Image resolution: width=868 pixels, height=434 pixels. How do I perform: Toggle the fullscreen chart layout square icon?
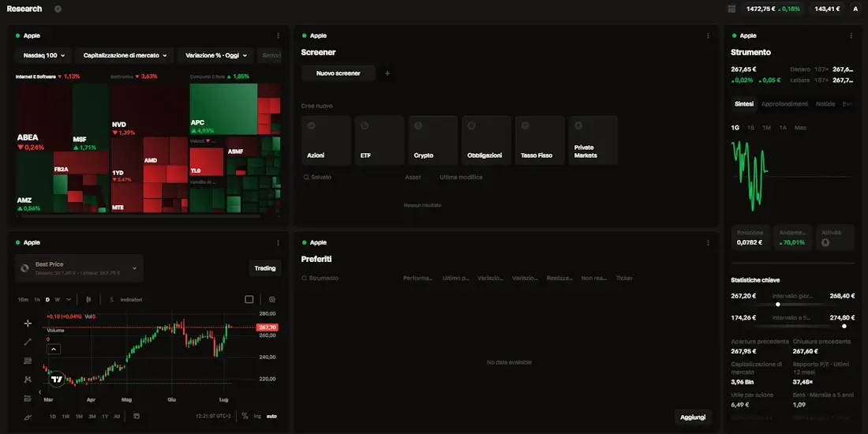[x=249, y=300]
